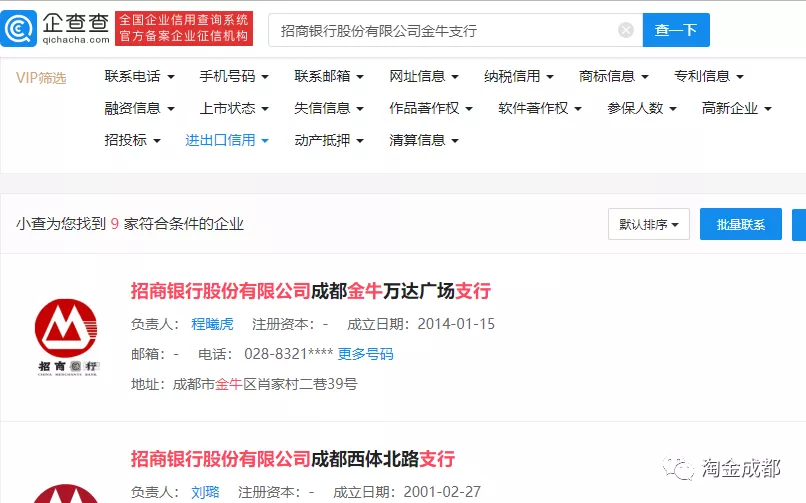Expand the 招投标 filter

[132, 140]
